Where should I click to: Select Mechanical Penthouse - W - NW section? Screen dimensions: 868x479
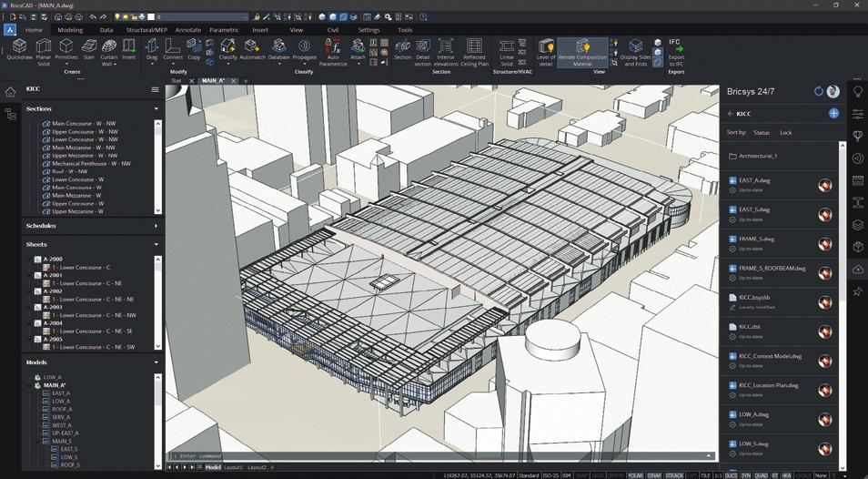pos(91,164)
